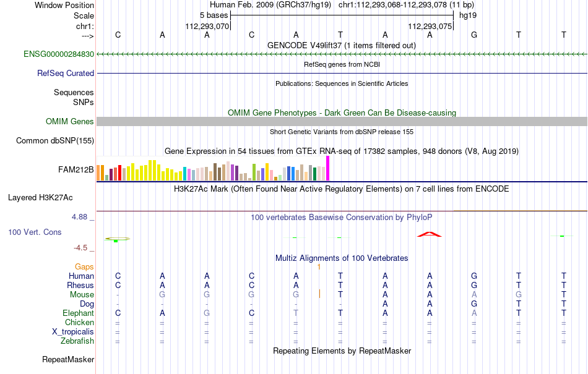Click the magenta GTEx expression bar
The height and width of the screenshot is (374, 588).
click(328, 169)
